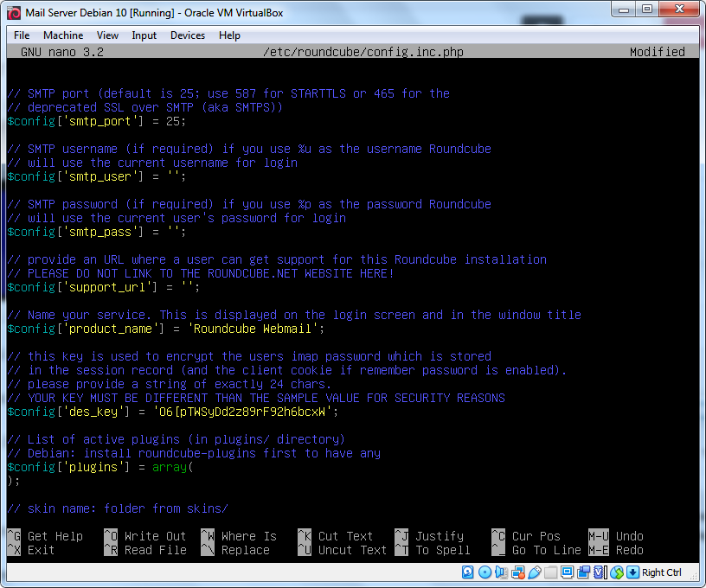The image size is (706, 588).
Task: Click the Replace shortcut label
Action: click(246, 550)
